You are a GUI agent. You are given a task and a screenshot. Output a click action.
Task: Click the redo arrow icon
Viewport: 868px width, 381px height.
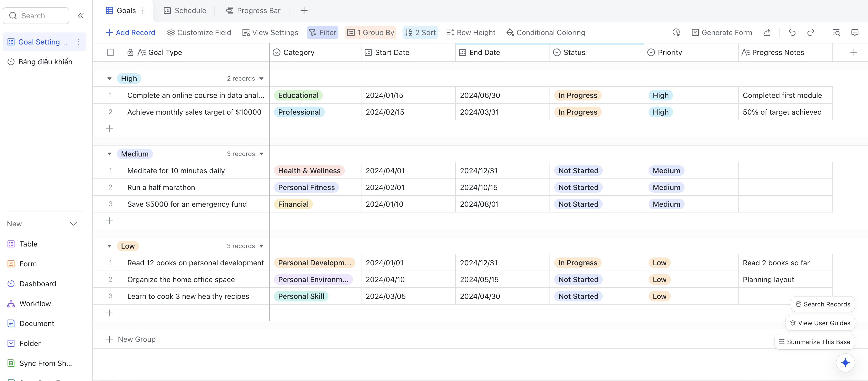pos(811,33)
